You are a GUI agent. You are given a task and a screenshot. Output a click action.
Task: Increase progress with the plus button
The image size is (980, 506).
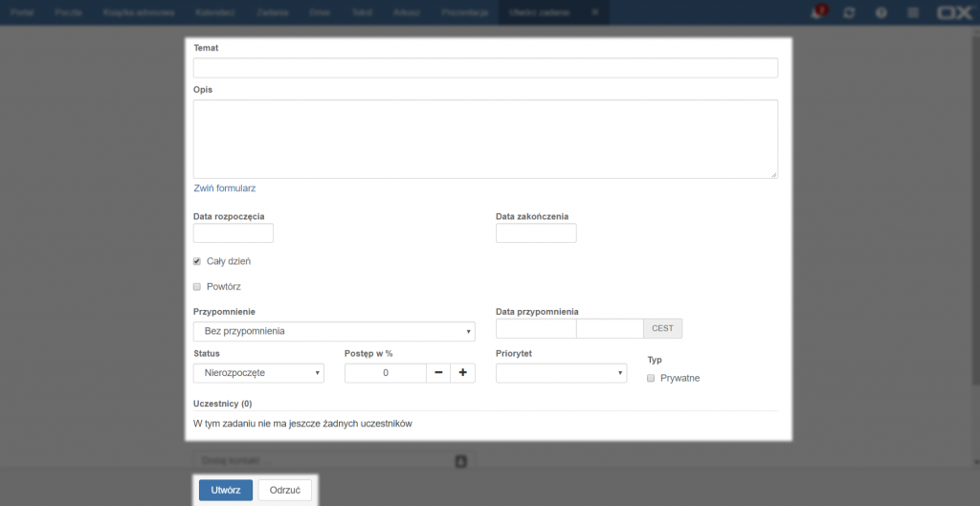[x=463, y=373]
